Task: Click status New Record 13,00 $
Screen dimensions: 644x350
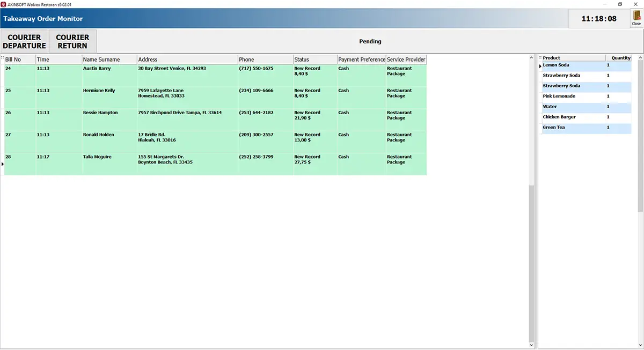Action: (307, 137)
